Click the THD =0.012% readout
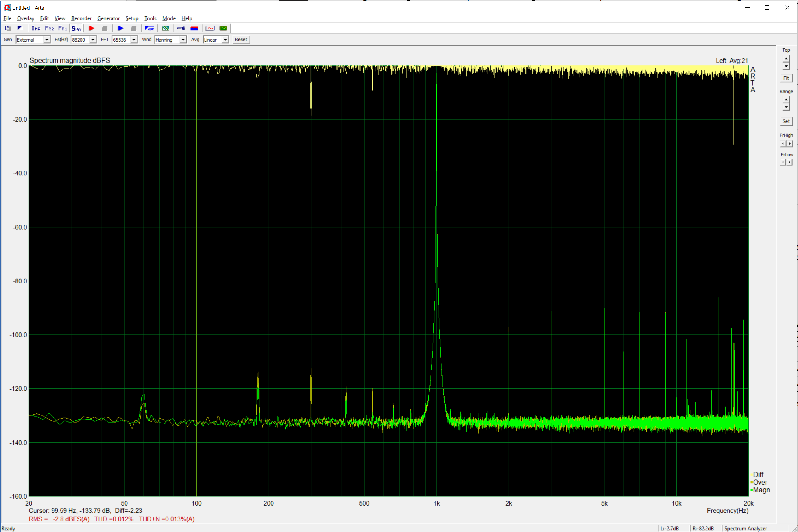The width and height of the screenshot is (798, 532). pos(114,519)
